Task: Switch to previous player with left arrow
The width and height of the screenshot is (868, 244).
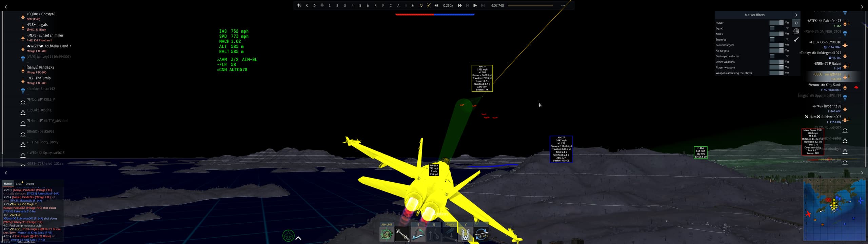Action: click(307, 5)
